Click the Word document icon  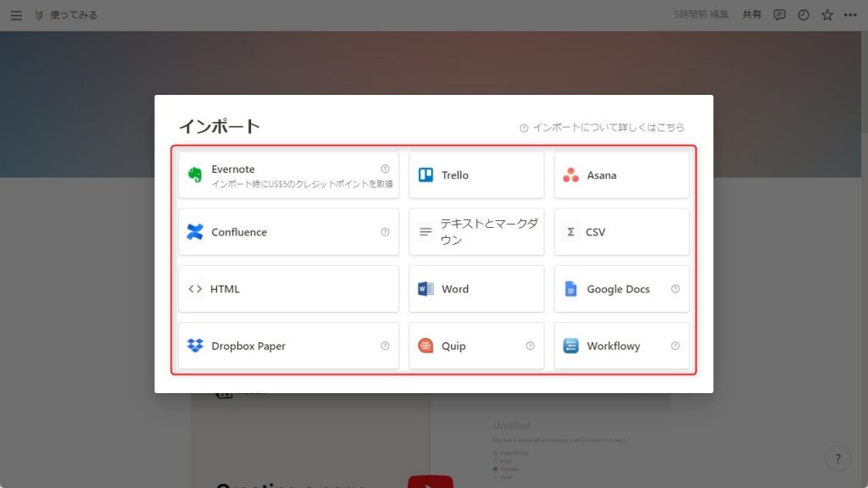coord(426,289)
